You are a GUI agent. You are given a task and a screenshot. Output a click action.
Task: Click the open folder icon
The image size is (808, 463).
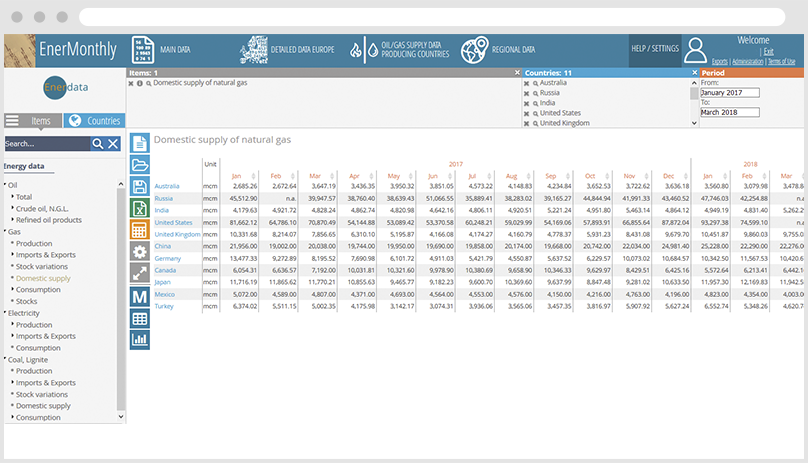[x=139, y=165]
